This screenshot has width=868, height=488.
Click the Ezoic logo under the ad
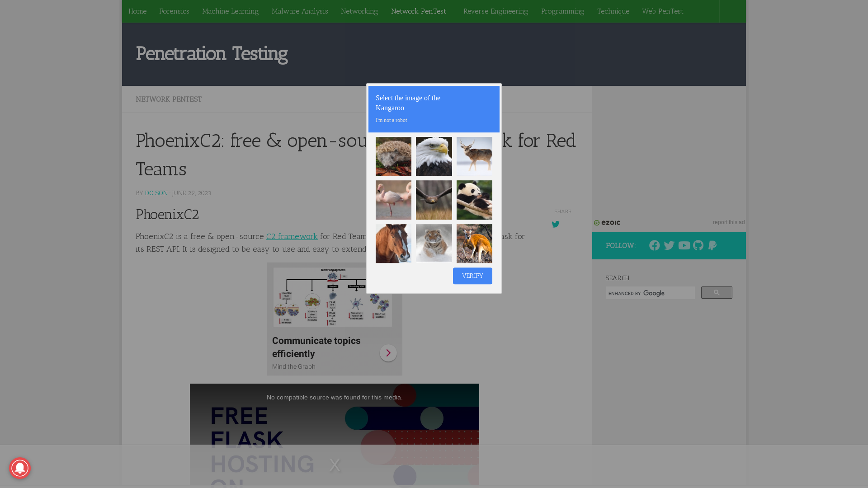(x=607, y=223)
